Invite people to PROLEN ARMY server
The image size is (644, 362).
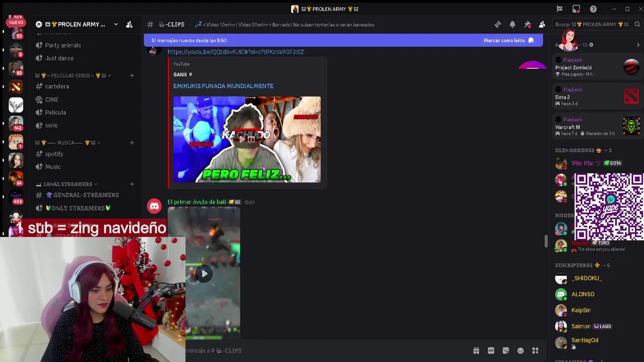[129, 24]
